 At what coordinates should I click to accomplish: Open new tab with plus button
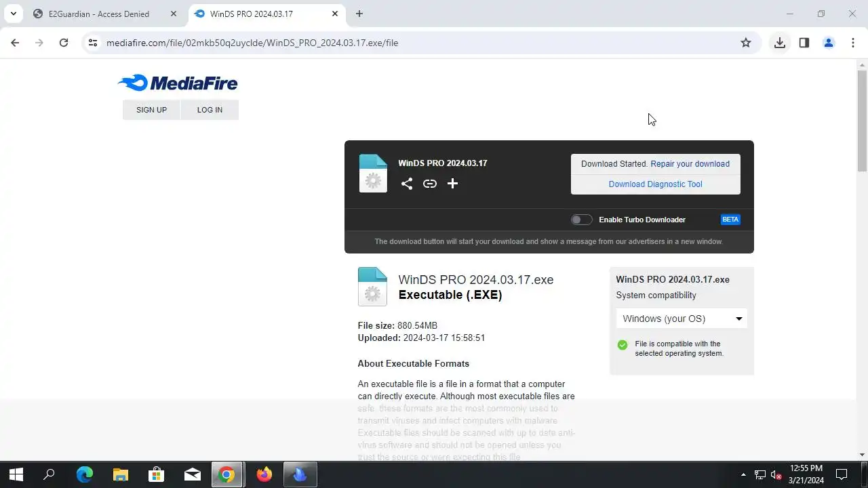[x=359, y=14]
